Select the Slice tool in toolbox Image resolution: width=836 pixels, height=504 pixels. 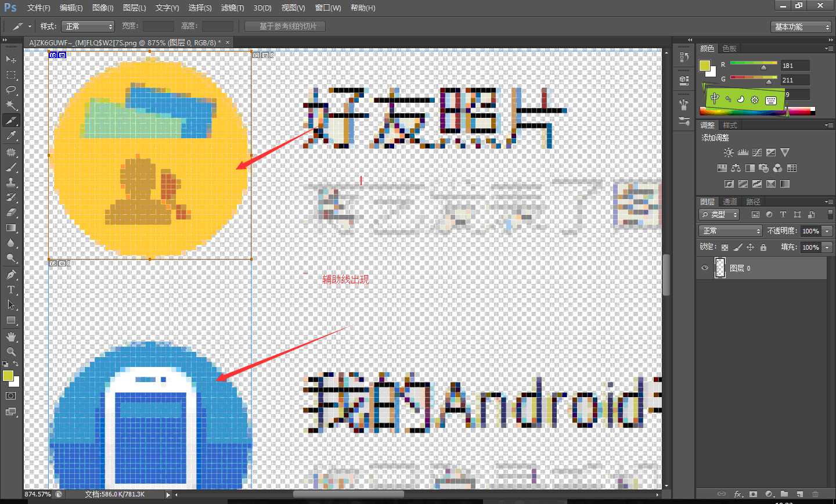(x=11, y=120)
